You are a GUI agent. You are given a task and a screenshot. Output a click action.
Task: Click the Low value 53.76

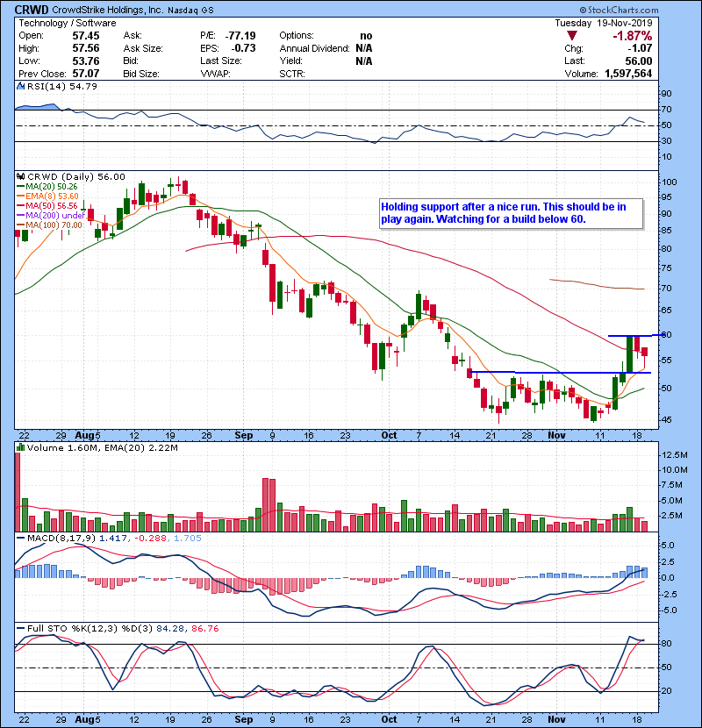click(86, 61)
